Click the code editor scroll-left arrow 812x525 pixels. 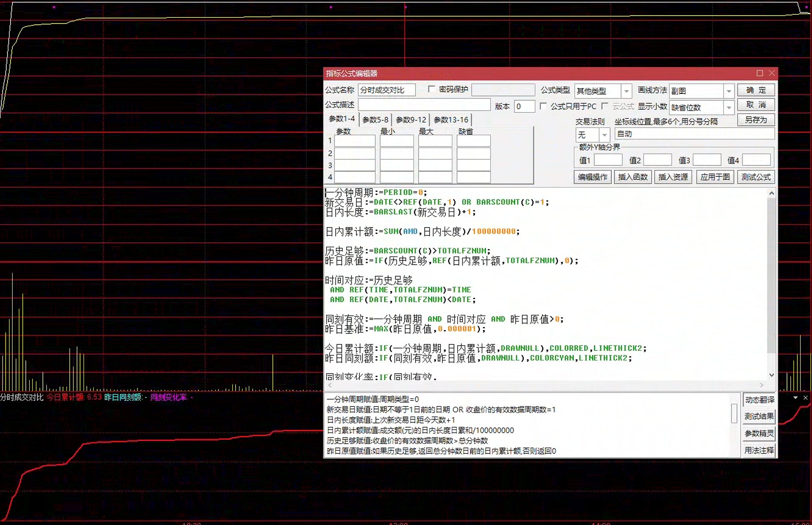[330, 385]
